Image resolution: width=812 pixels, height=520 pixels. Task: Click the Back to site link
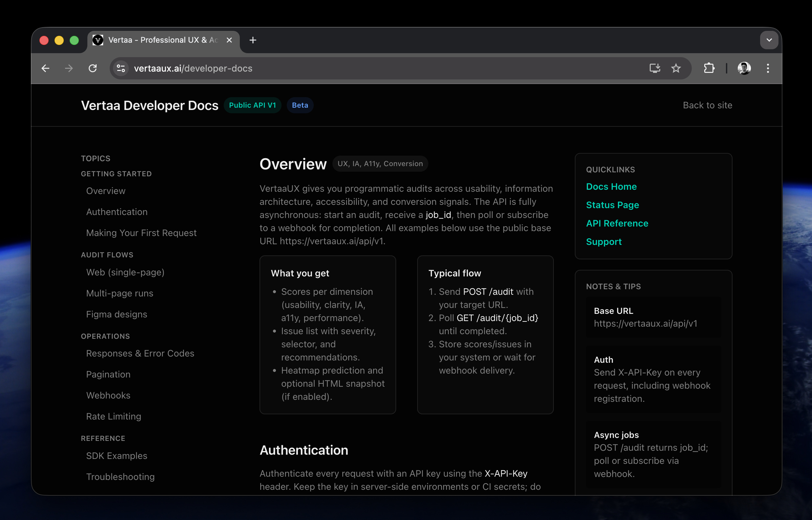coord(707,105)
